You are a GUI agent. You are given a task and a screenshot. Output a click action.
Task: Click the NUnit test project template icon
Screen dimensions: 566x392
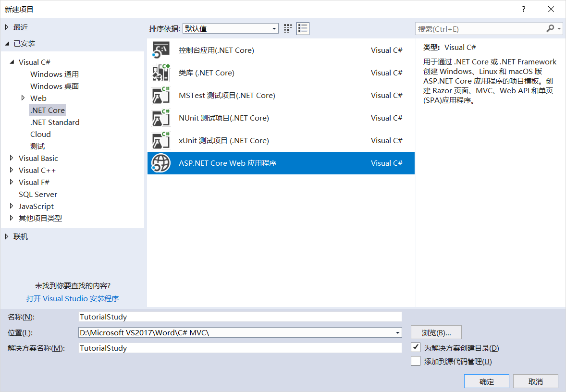pos(160,118)
